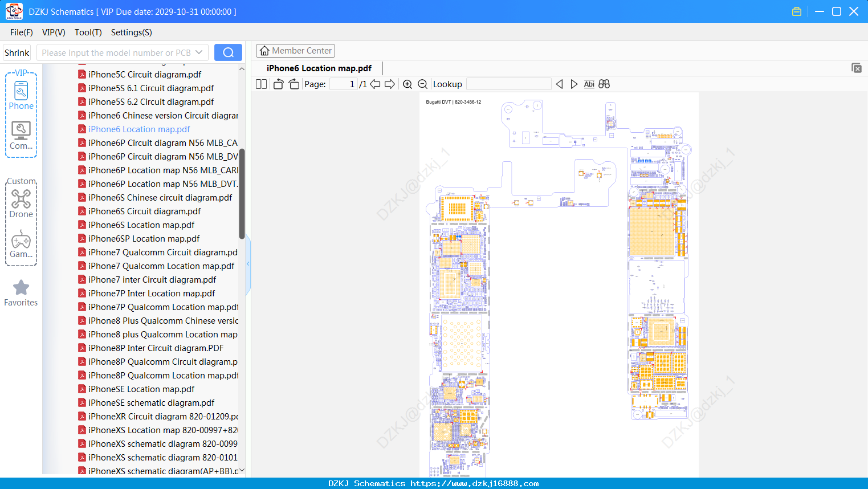Open the Settings(S) menu
The height and width of the screenshot is (489, 868).
pos(132,32)
